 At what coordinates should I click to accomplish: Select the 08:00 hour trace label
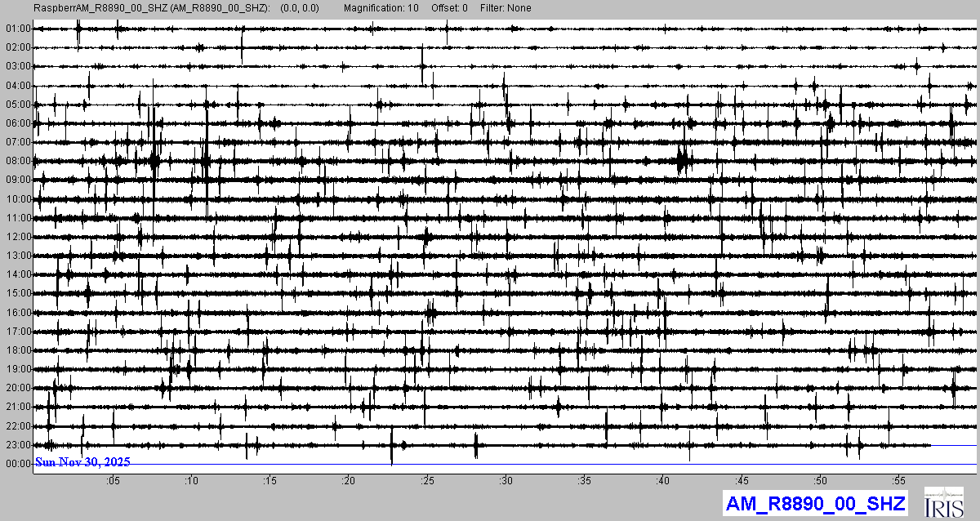pos(18,161)
